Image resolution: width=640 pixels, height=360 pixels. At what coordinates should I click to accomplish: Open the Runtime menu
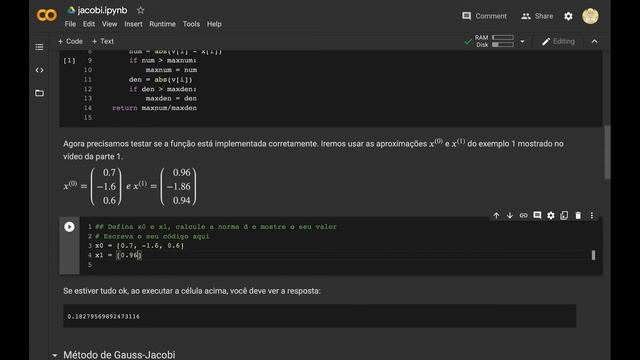click(162, 24)
